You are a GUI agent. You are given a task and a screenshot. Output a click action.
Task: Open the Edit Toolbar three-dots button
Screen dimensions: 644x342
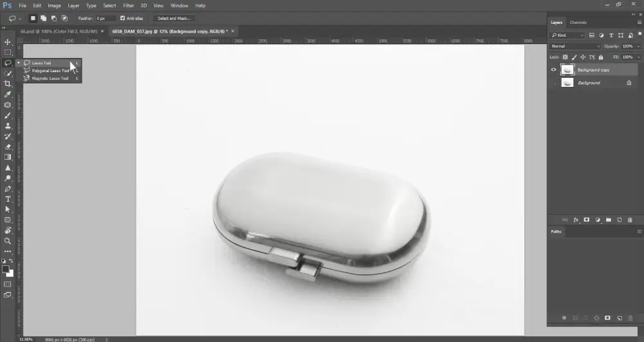8,251
